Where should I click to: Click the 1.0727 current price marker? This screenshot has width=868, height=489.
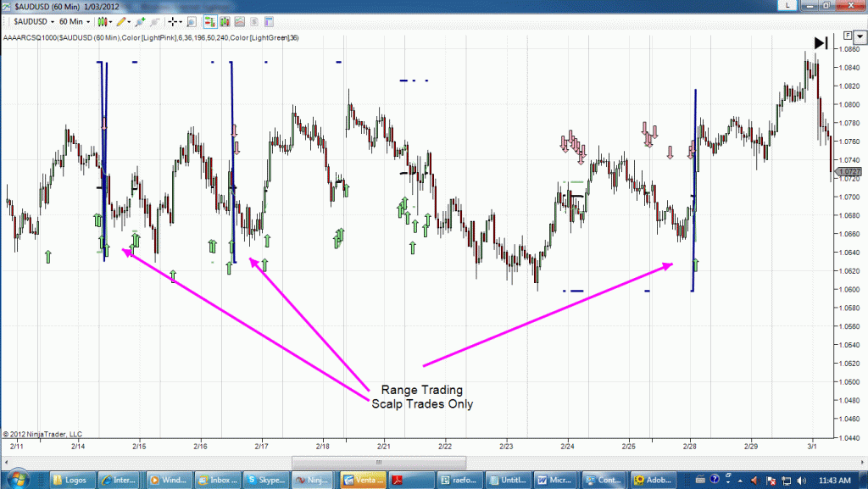(x=849, y=172)
